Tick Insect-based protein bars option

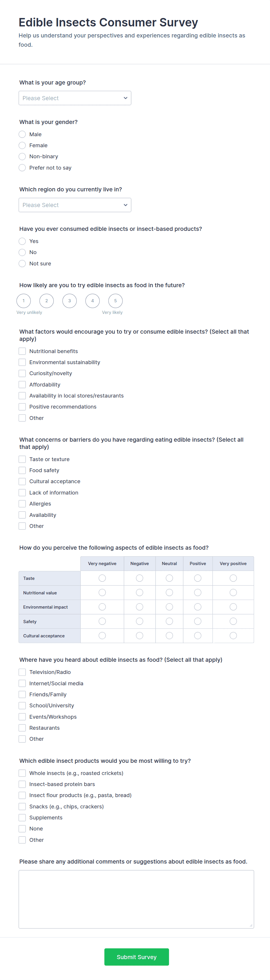(x=22, y=784)
